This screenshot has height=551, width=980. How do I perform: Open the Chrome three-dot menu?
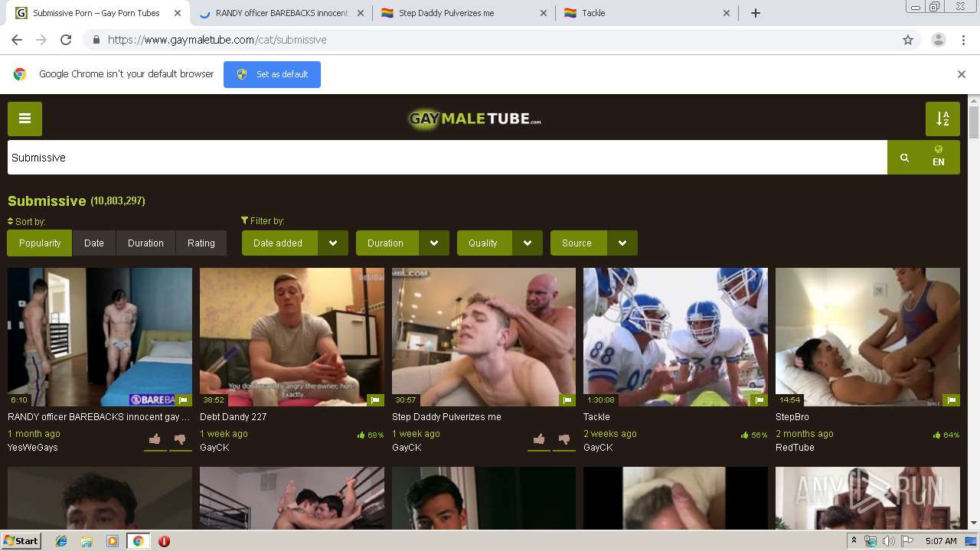pos(963,40)
